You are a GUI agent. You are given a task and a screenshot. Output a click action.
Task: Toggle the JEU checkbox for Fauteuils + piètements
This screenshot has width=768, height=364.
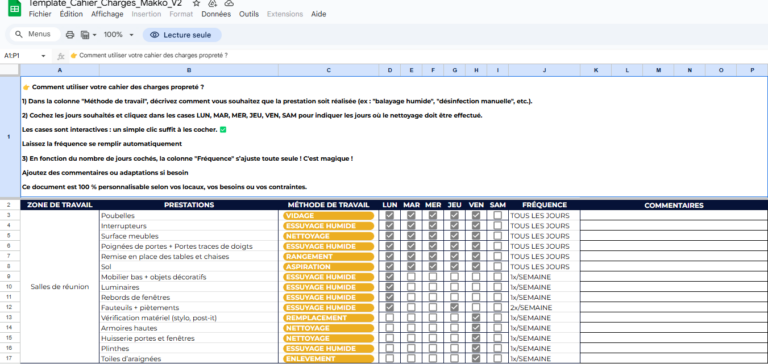(x=455, y=308)
